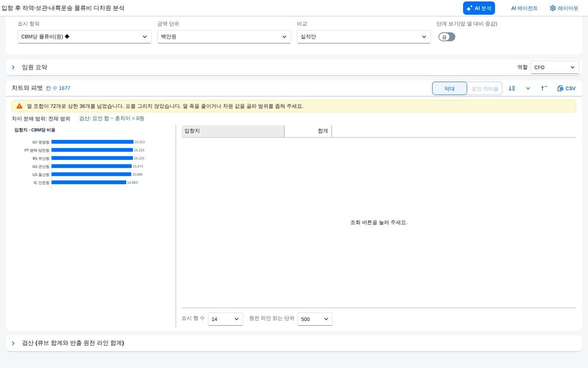Click the GY 광양항 bar
Screen dimensions: 588x368
[x=92, y=142]
